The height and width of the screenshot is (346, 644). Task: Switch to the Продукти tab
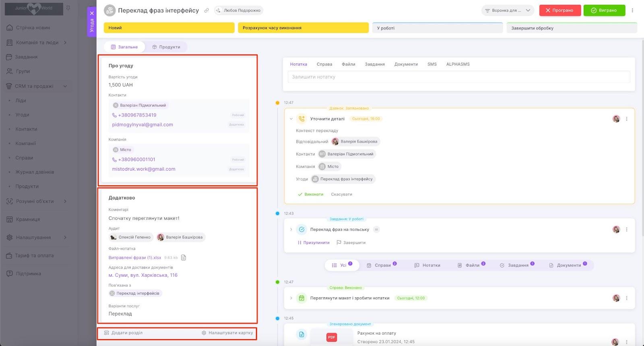[166, 47]
